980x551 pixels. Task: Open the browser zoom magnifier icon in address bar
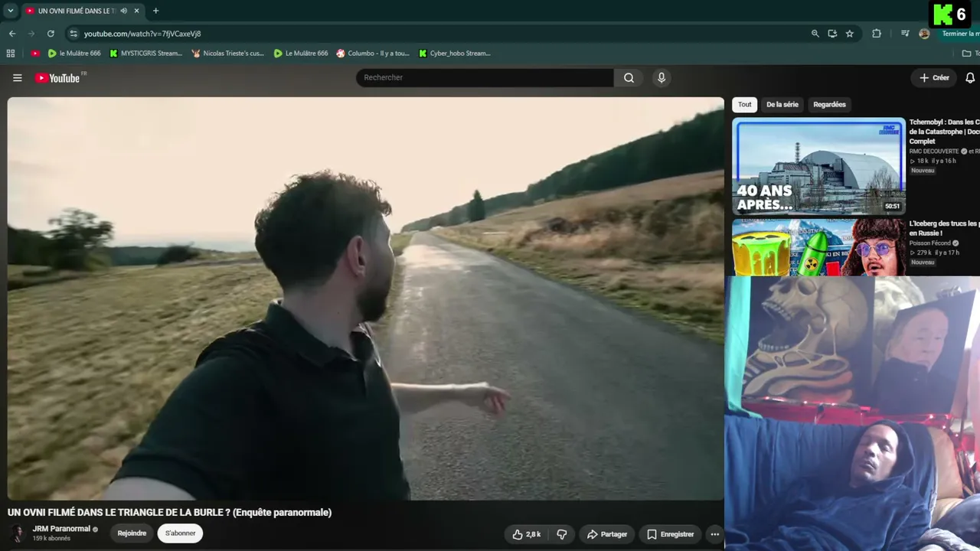click(815, 34)
